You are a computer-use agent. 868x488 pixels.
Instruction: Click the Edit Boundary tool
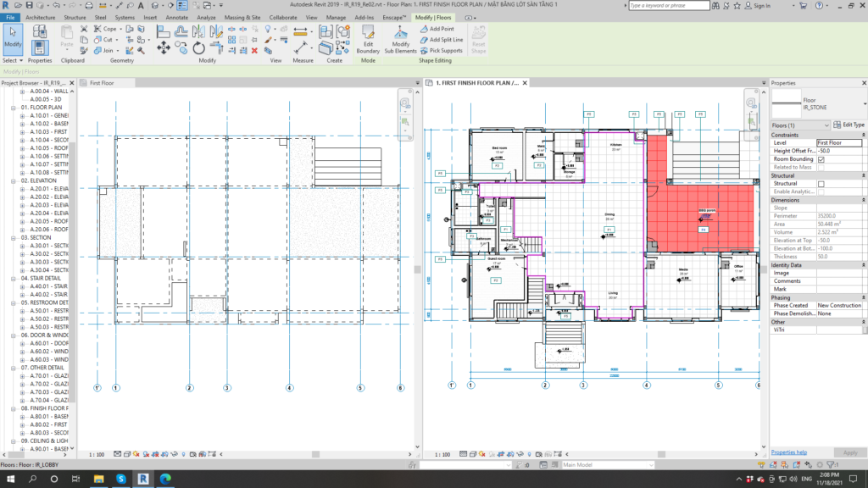368,38
